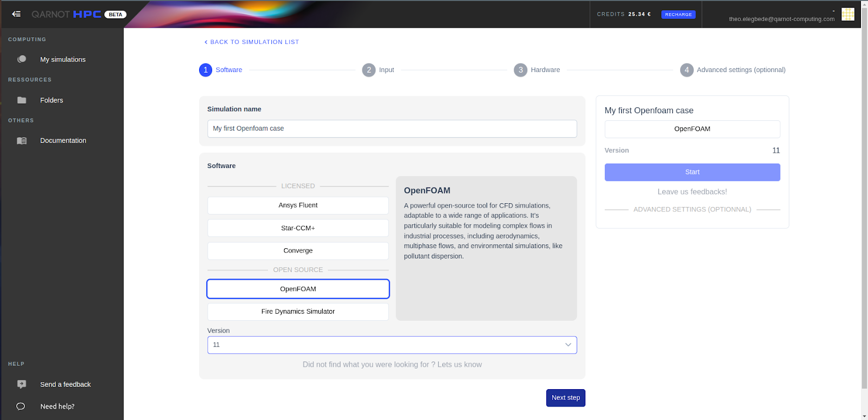Select OpenFOAM software option
The height and width of the screenshot is (420, 868).
(x=298, y=289)
